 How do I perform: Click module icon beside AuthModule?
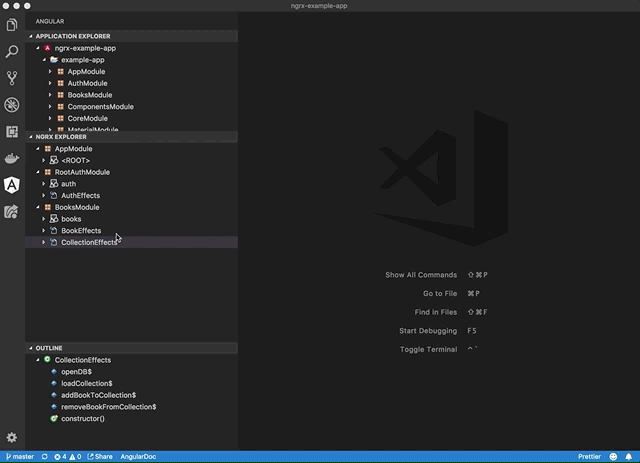pyautogui.click(x=60, y=83)
